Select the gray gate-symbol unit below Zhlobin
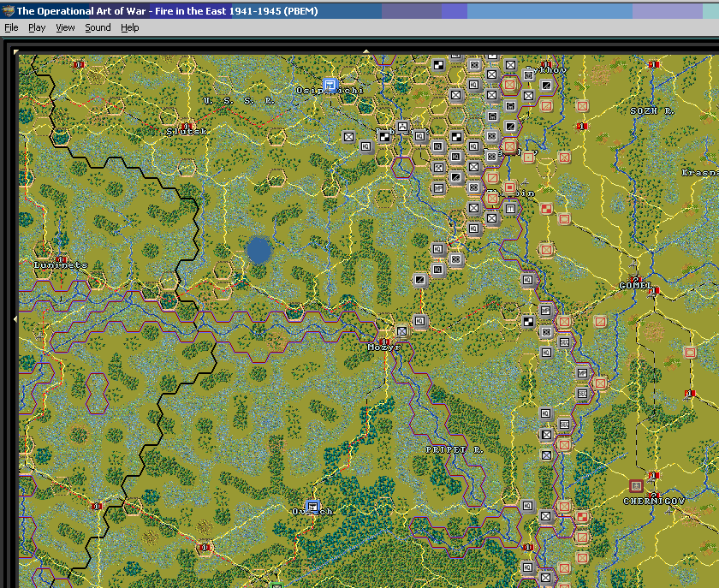This screenshot has height=588, width=719. pos(510,209)
